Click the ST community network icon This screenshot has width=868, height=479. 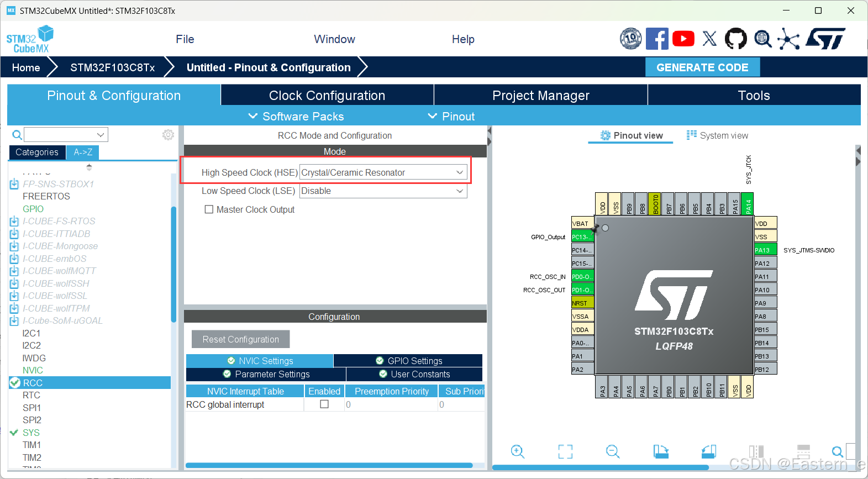788,39
